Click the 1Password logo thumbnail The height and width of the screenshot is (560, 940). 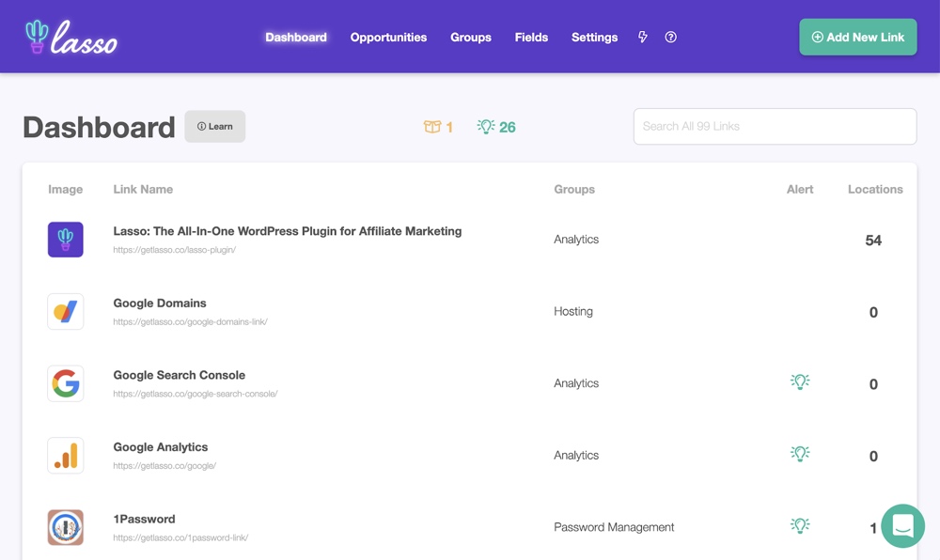(66, 527)
